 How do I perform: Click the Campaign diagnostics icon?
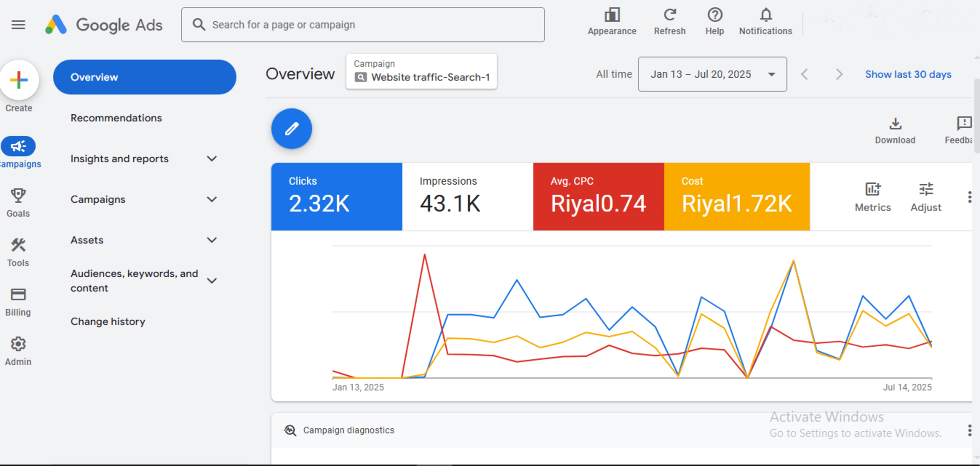coord(290,430)
